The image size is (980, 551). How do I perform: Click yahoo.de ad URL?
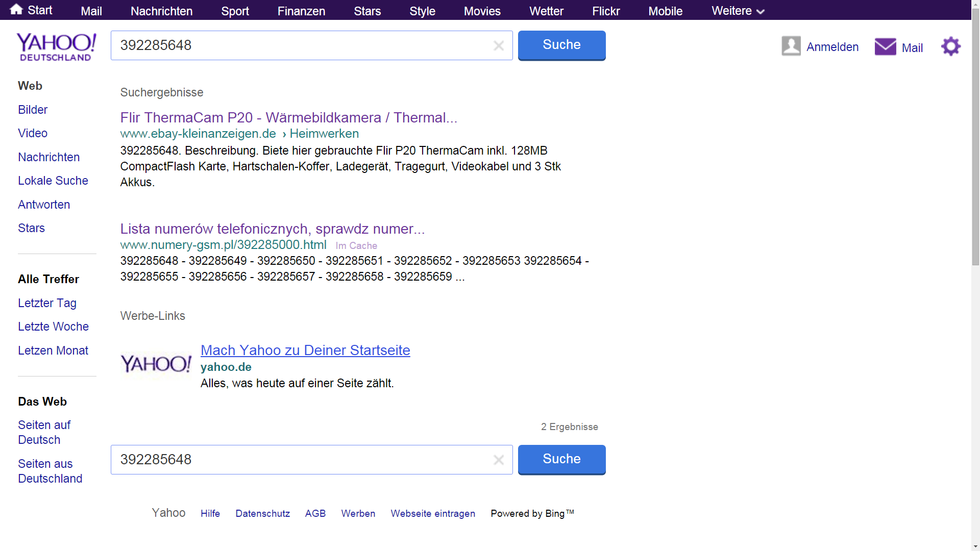pos(226,367)
